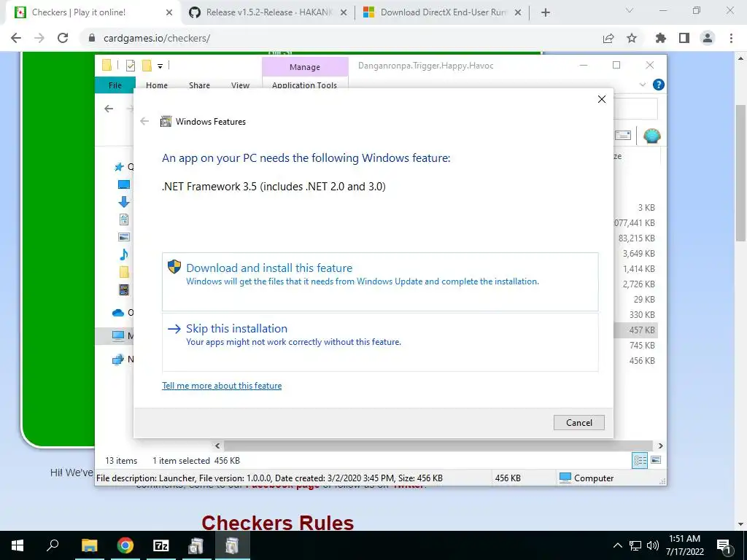Open the Quick Access Toolbar customize dropdown
747x560 pixels.
tap(160, 66)
